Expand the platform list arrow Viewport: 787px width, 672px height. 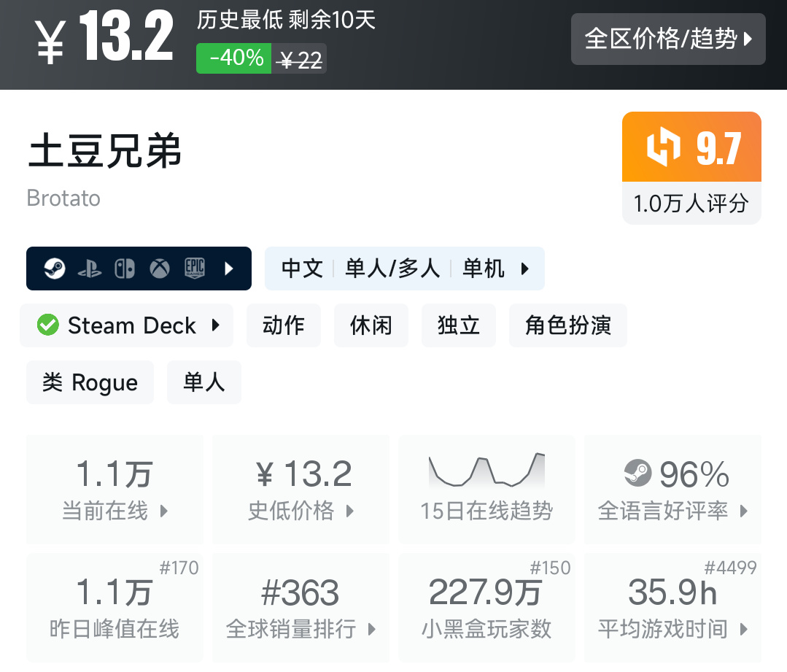coord(229,269)
